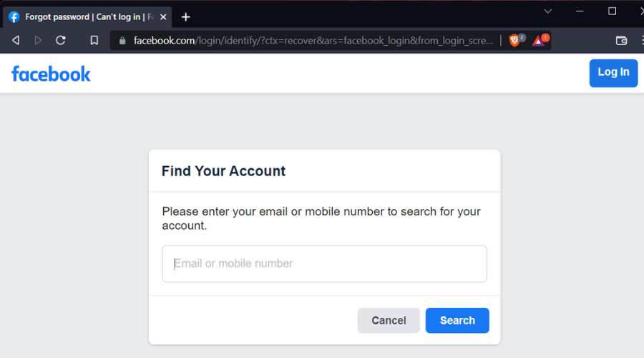Viewport: 644px width, 358px height.
Task: Reload the Facebook page
Action: tap(61, 40)
